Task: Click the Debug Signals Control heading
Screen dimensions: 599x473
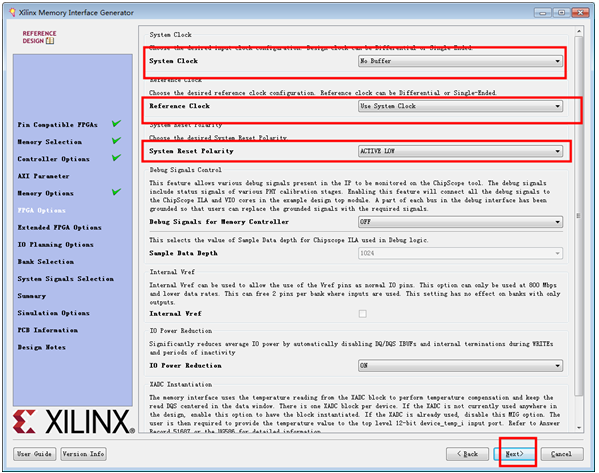Action: coord(185,170)
